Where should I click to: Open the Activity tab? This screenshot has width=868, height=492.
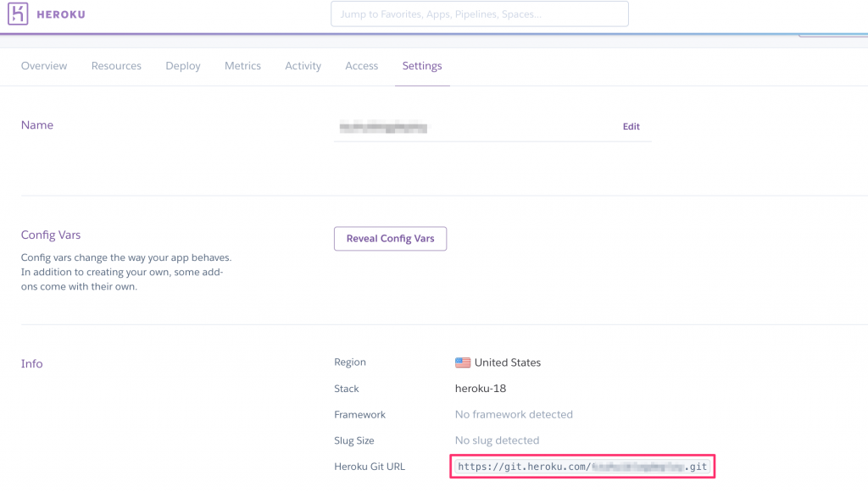[303, 66]
